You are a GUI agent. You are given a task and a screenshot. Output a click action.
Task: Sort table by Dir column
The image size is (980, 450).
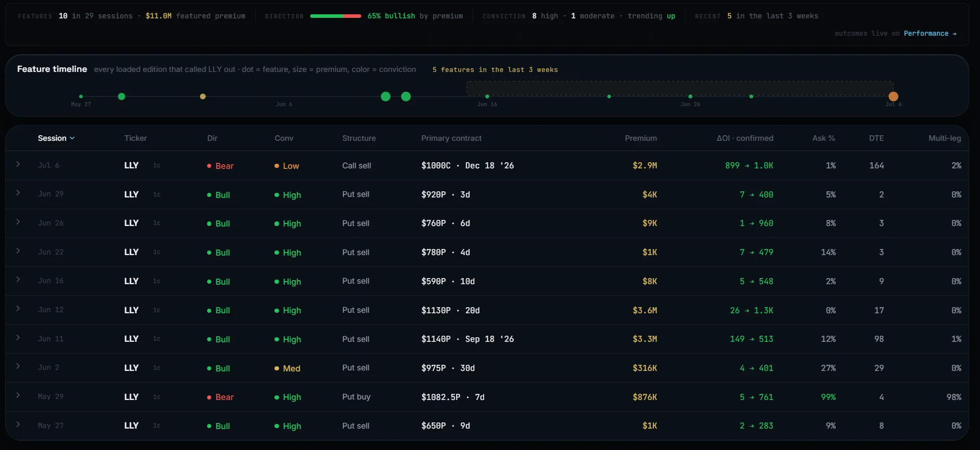[x=212, y=138]
